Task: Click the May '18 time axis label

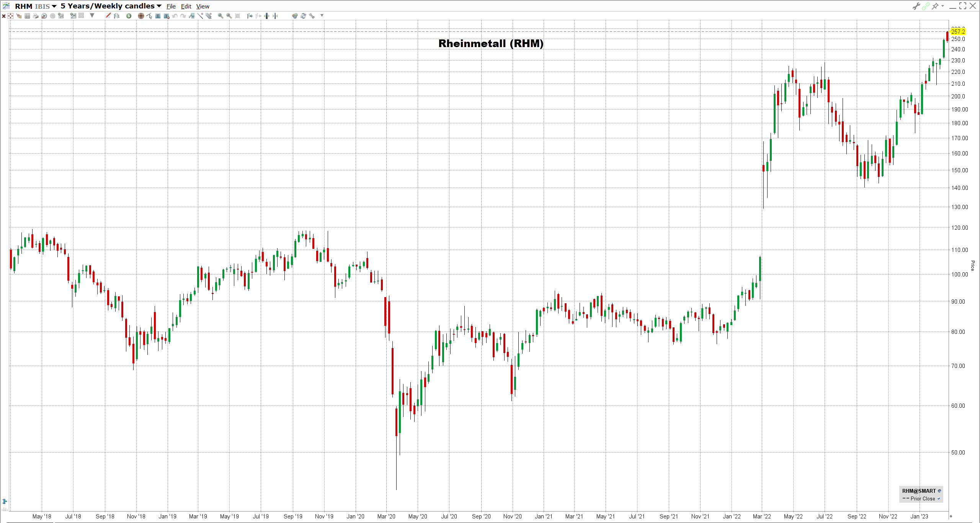Action: click(x=42, y=516)
